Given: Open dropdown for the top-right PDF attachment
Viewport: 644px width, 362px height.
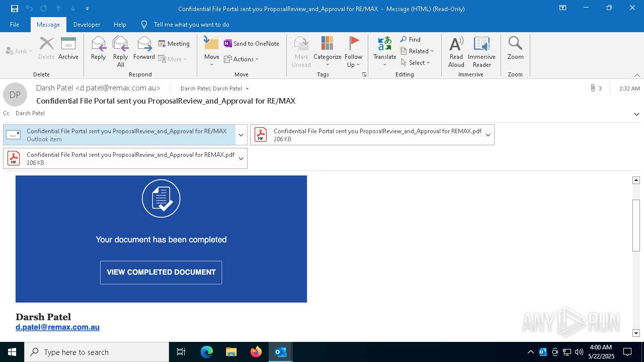Looking at the screenshot, I should (488, 135).
